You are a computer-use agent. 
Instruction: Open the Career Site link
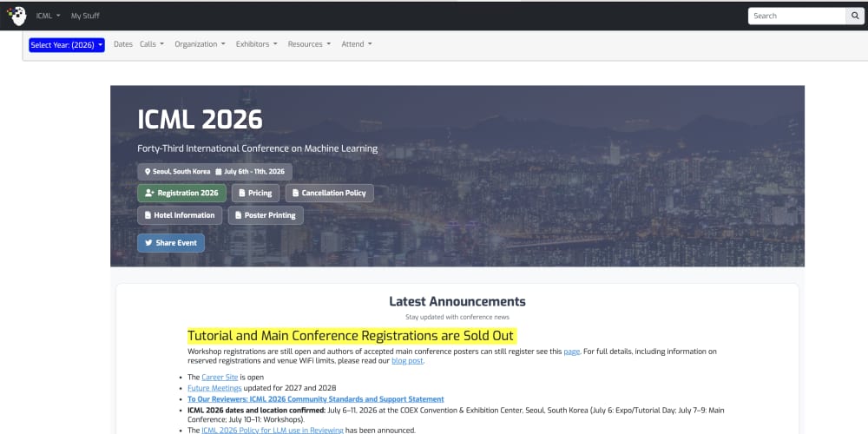click(220, 378)
